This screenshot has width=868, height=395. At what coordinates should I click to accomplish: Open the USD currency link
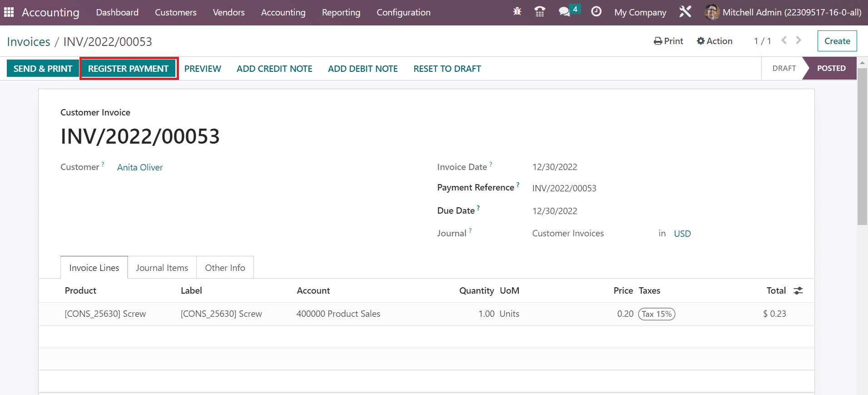click(682, 234)
